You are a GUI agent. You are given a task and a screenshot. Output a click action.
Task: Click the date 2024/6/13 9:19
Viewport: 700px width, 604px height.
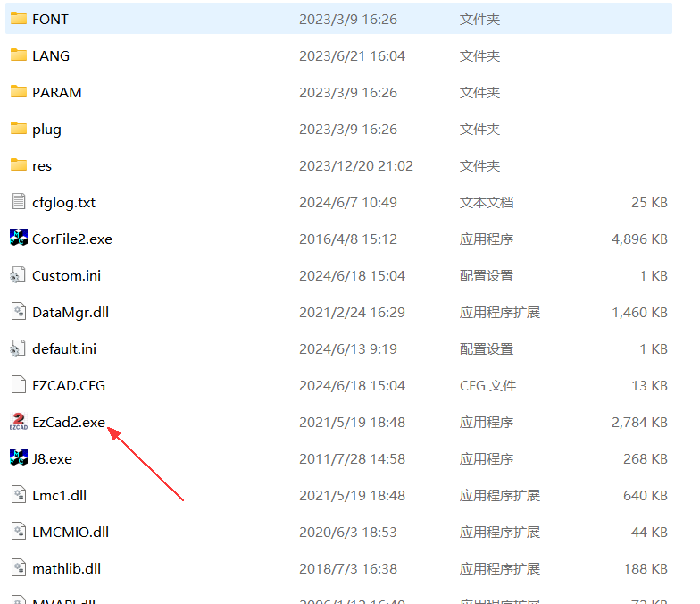pos(348,348)
